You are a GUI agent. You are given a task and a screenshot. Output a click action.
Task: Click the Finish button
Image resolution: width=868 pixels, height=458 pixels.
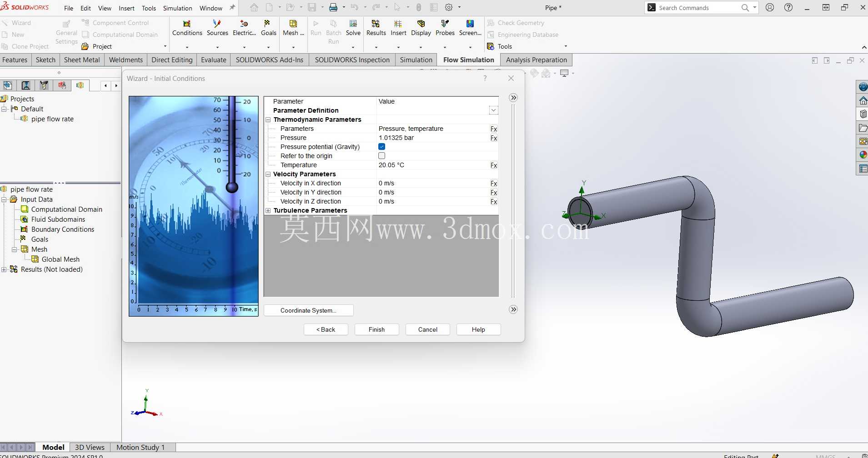[x=376, y=329]
